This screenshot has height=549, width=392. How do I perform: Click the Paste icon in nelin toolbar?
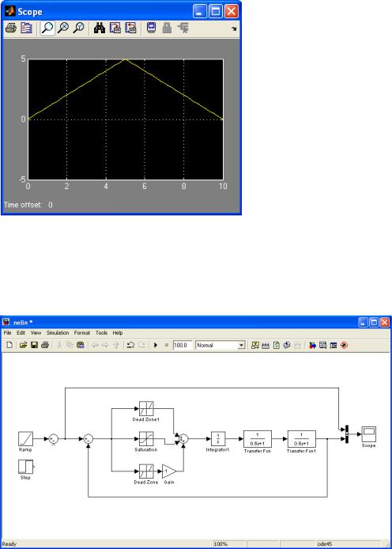point(81,345)
